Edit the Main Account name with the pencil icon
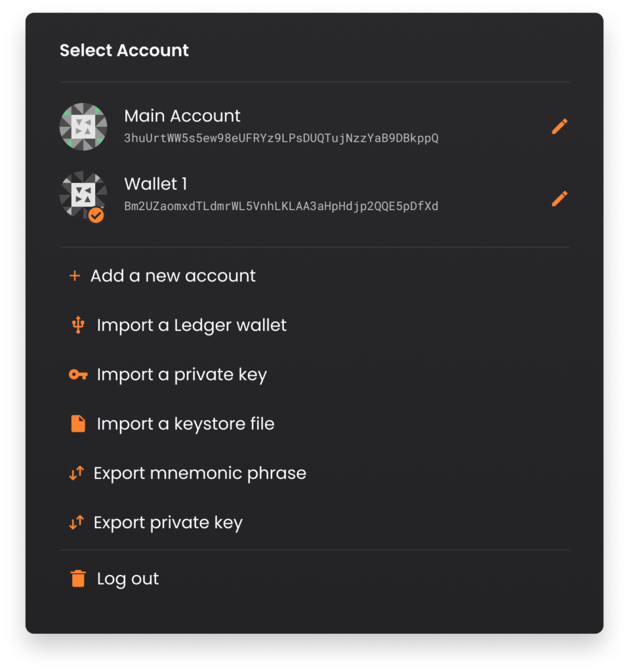629x672 pixels. (559, 127)
